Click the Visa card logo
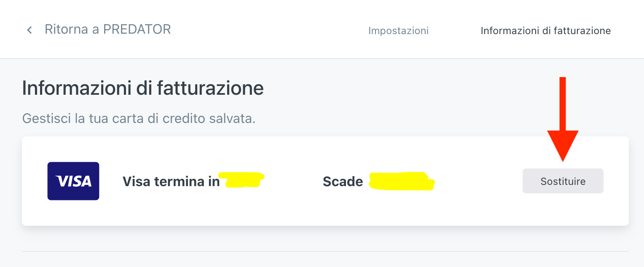Viewport: 644px width, 267px height. [x=73, y=181]
